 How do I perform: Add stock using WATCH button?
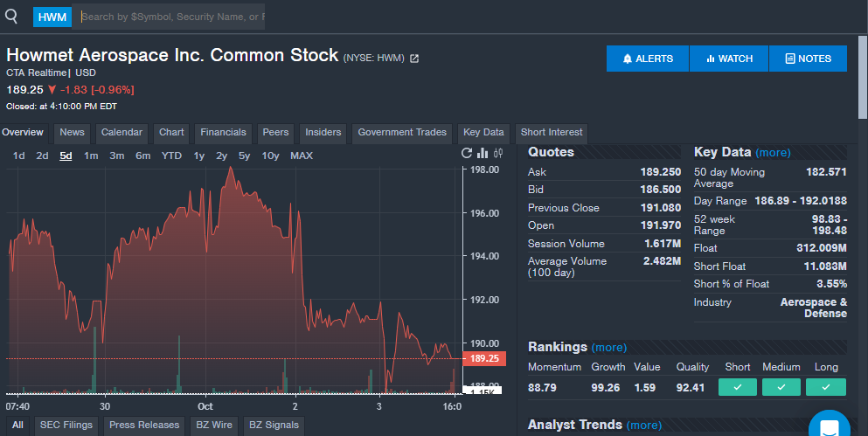point(729,59)
